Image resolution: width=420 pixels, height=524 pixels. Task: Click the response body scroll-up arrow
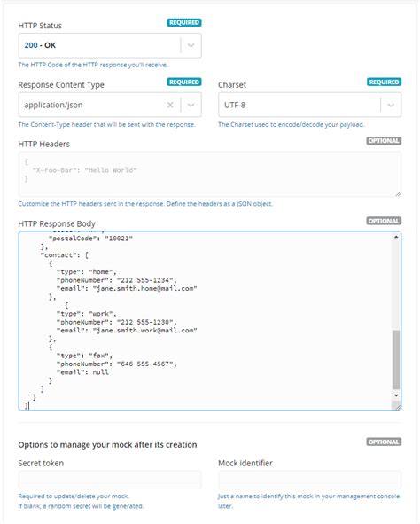point(396,237)
